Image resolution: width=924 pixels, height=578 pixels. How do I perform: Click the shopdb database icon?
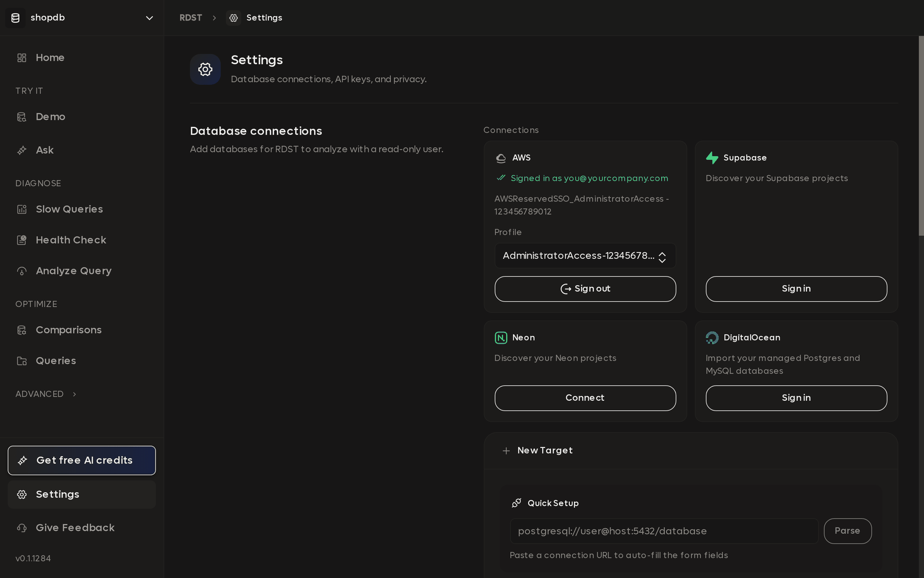15,18
